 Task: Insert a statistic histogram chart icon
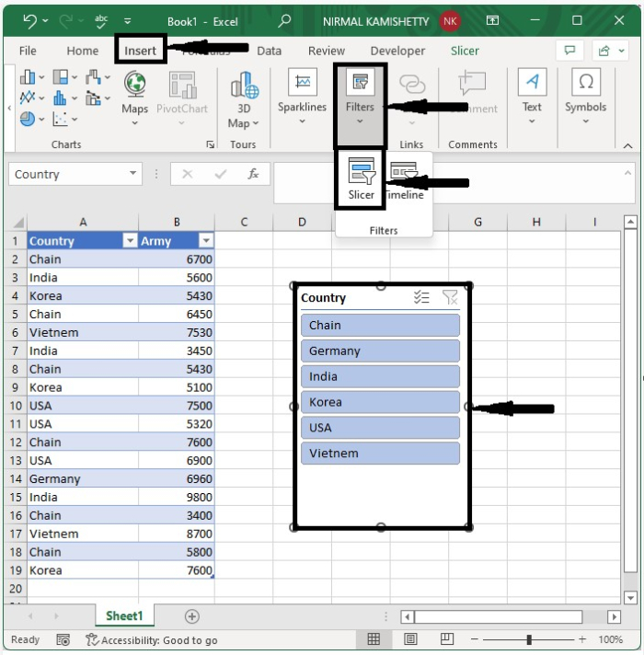(60, 98)
